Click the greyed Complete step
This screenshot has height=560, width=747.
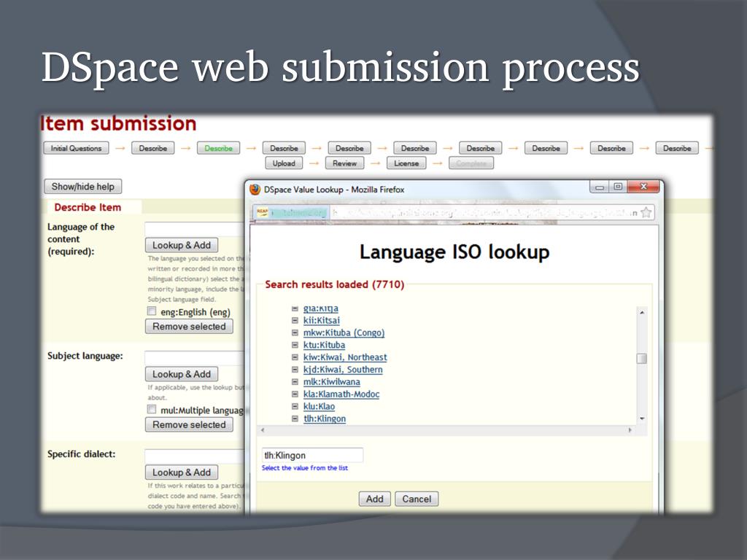(471, 163)
